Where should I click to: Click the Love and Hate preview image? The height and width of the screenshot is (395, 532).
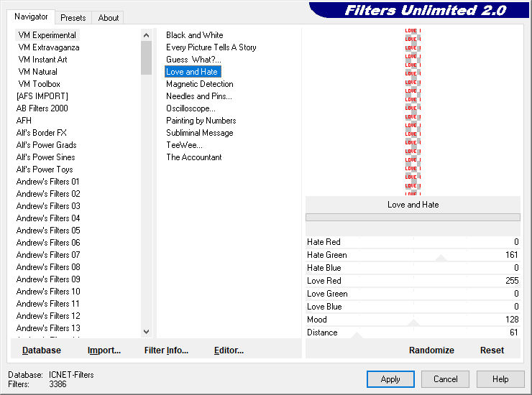[x=413, y=111]
